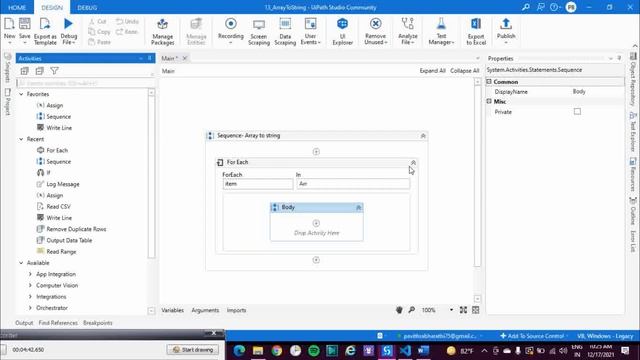Click the overview icon in designer footer
The image size is (640, 360).
click(x=476, y=310)
